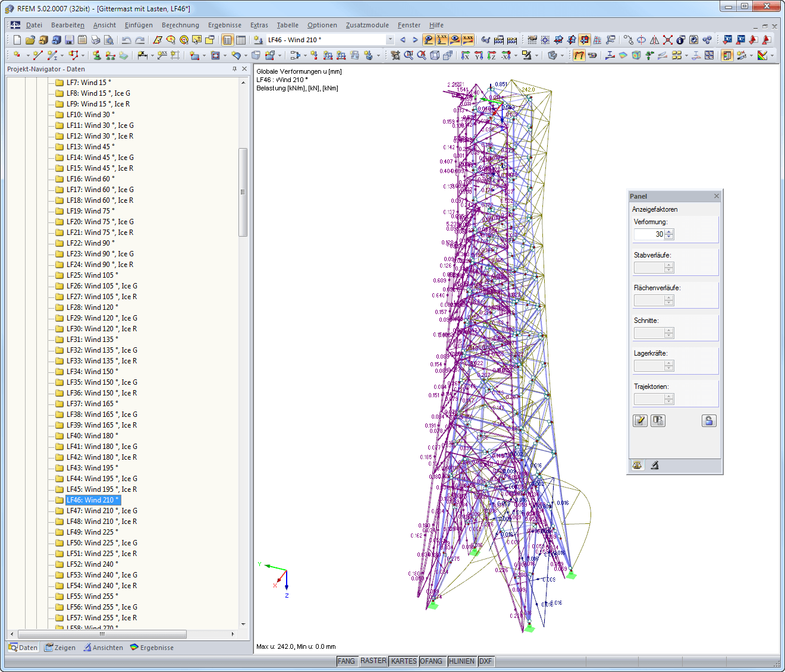Toggle FANG snap mode in the status bar

tap(347, 661)
